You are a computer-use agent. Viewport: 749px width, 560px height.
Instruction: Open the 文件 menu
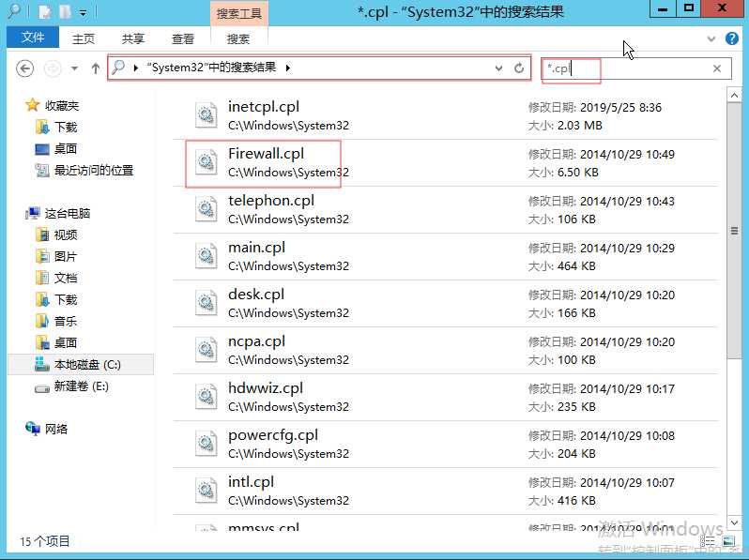pos(33,38)
